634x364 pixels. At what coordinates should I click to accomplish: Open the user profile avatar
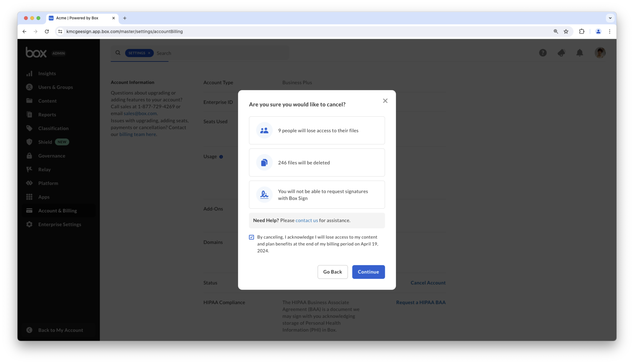point(600,53)
